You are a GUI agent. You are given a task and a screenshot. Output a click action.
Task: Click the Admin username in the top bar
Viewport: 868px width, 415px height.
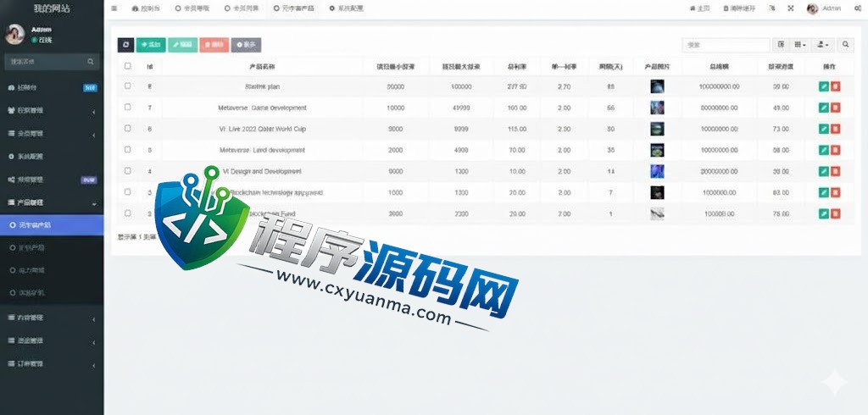[832, 8]
